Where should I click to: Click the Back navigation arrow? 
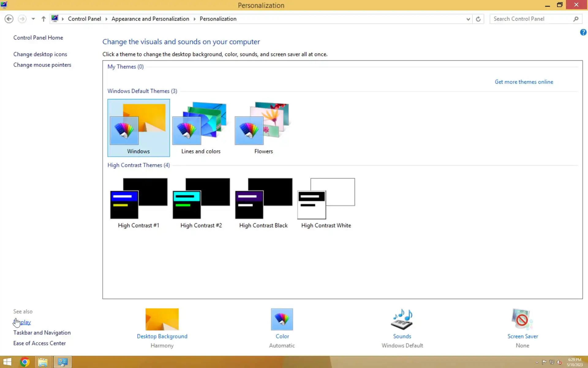(9, 19)
